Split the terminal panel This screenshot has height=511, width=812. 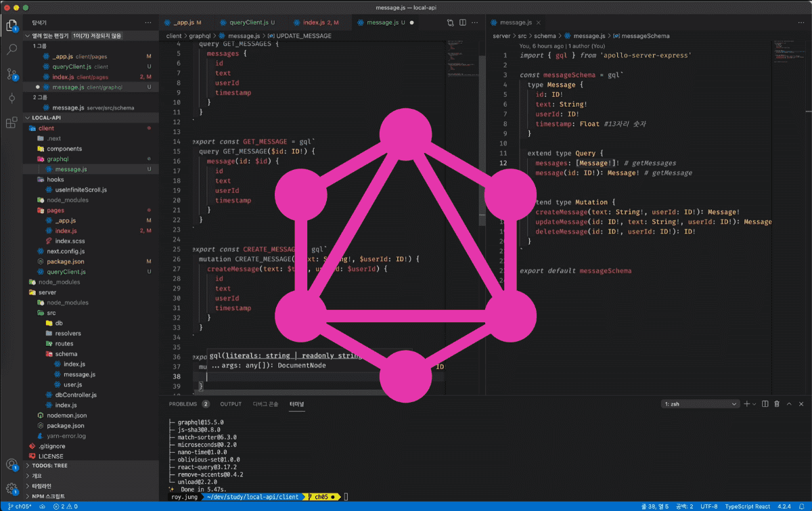point(765,404)
